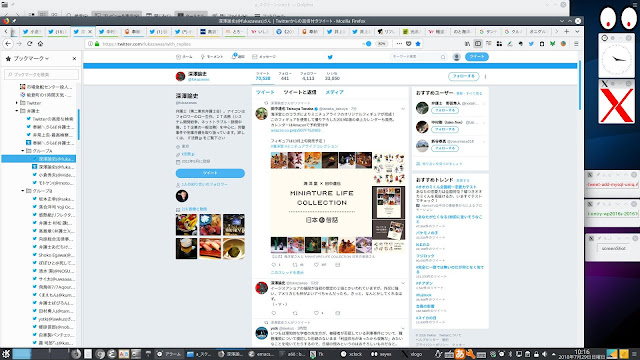The width and height of the screenshot is (640, 360).
Task: Expand the Twitter bookmark folder
Action: [17, 103]
